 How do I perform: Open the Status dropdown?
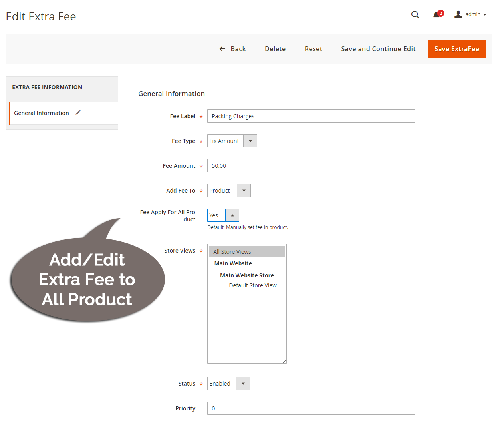[243, 383]
